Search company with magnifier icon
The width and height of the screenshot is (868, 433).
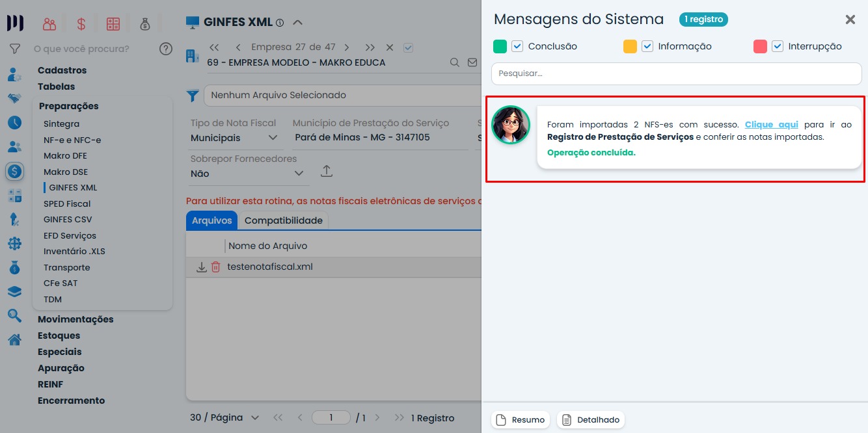[455, 62]
